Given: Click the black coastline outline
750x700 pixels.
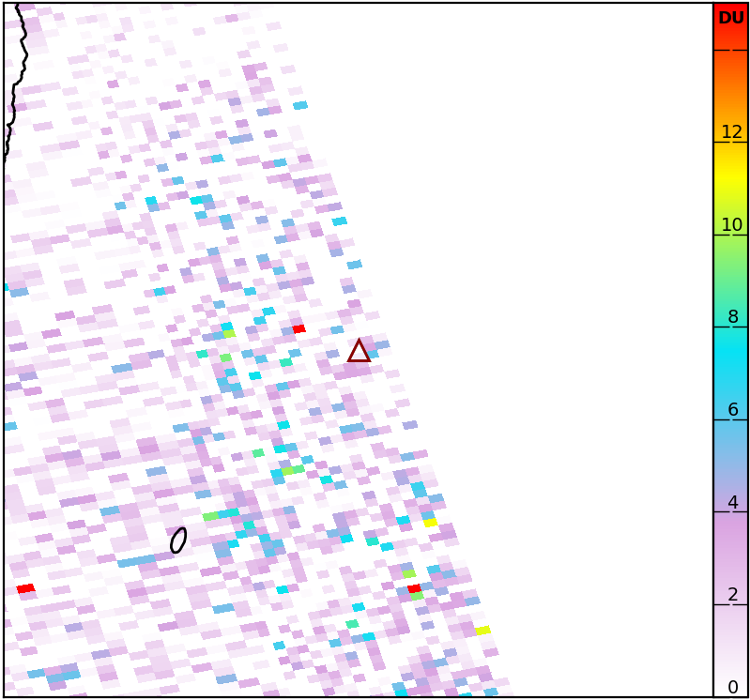Looking at the screenshot, I should click(x=15, y=82).
